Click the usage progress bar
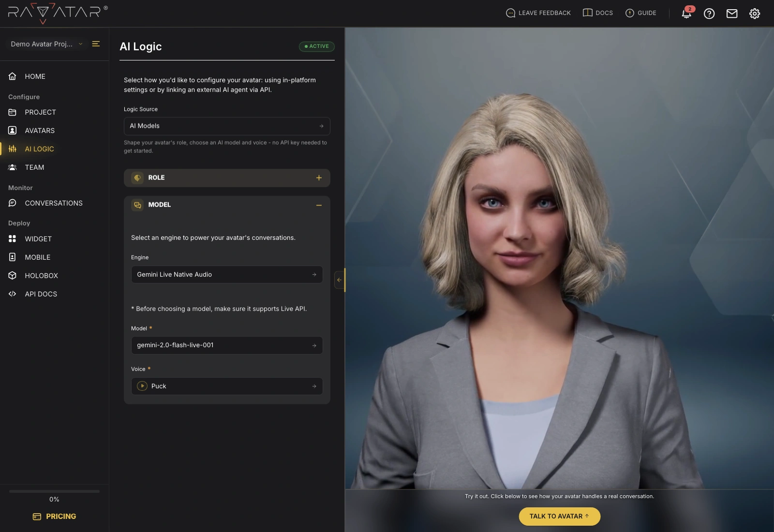The image size is (774, 532). (x=54, y=491)
